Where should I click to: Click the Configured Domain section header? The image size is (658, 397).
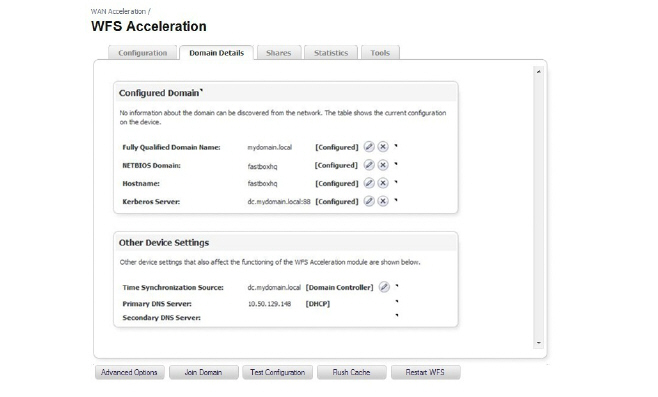(x=160, y=93)
